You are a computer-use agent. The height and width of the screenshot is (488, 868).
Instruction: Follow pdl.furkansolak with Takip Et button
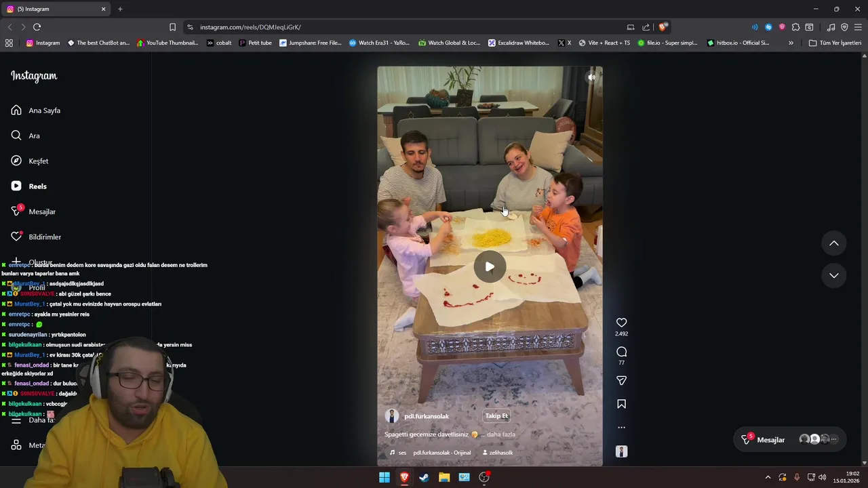click(x=496, y=416)
